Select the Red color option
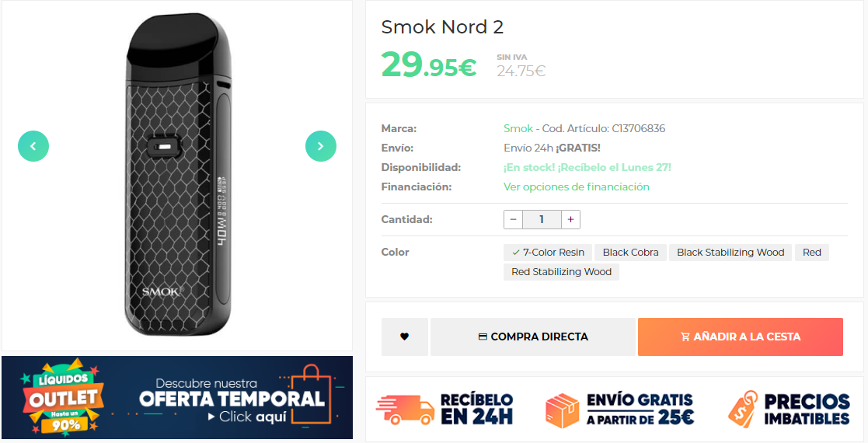This screenshot has width=868, height=443. pos(812,253)
